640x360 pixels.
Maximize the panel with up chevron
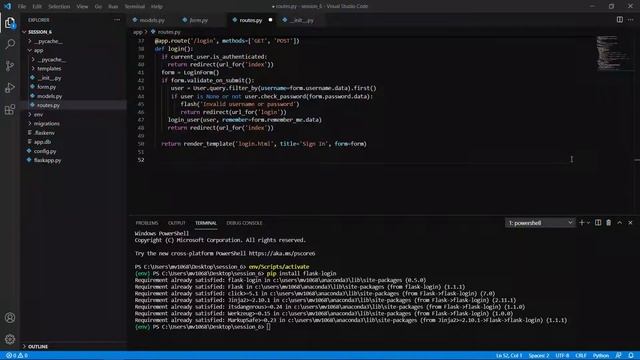(620, 222)
